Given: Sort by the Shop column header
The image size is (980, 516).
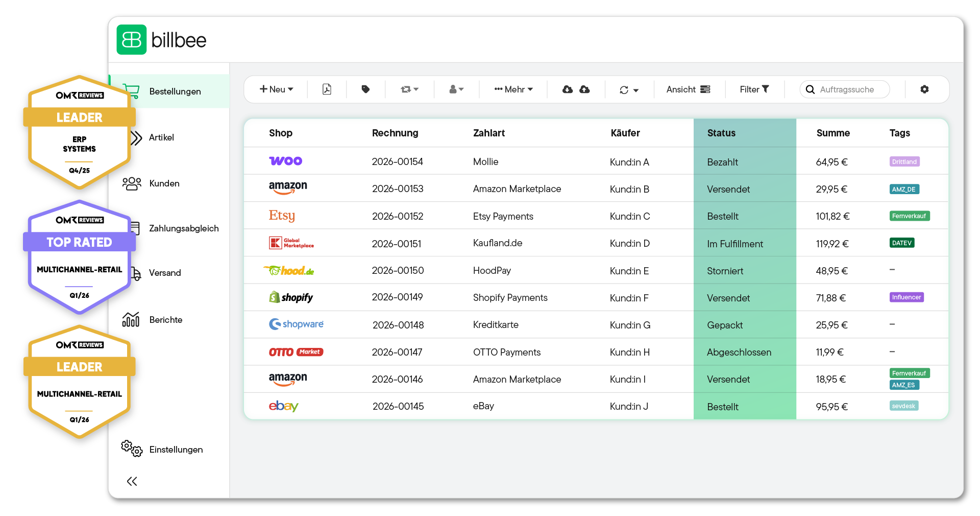Looking at the screenshot, I should click(281, 133).
